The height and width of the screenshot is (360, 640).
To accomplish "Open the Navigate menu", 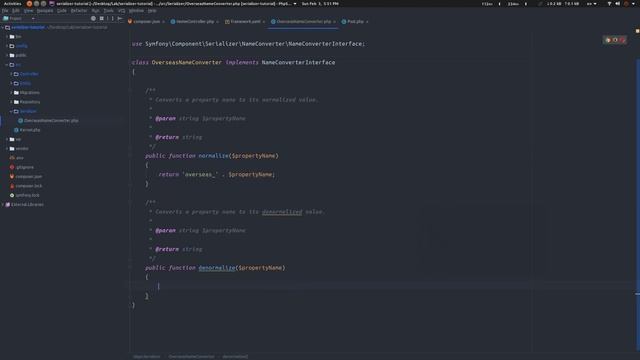I will [45, 11].
